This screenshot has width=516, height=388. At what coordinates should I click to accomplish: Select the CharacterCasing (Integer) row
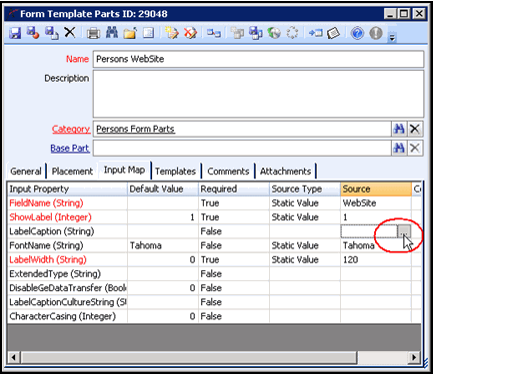(x=214, y=316)
